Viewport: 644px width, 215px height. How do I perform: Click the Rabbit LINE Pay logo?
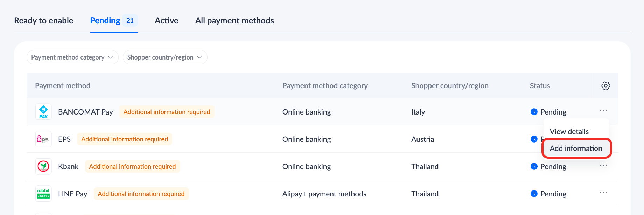[x=43, y=194]
